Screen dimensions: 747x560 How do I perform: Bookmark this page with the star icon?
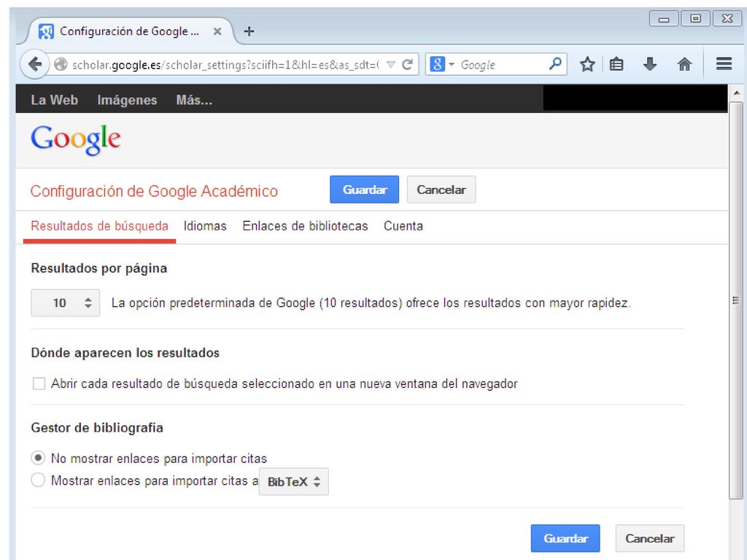pos(587,64)
